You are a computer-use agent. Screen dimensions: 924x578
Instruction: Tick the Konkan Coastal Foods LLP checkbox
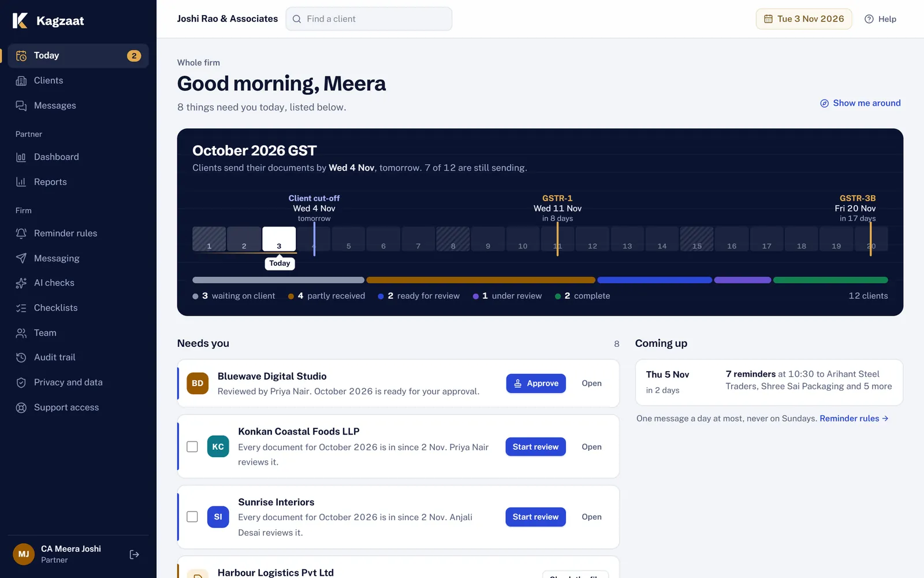(192, 447)
